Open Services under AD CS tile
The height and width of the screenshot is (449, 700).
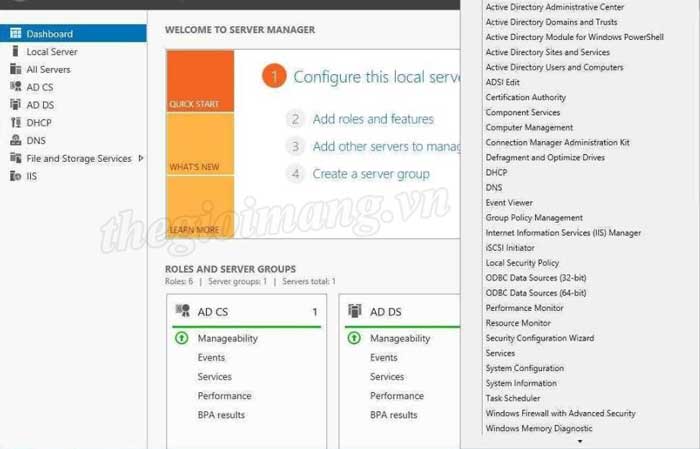click(x=215, y=377)
